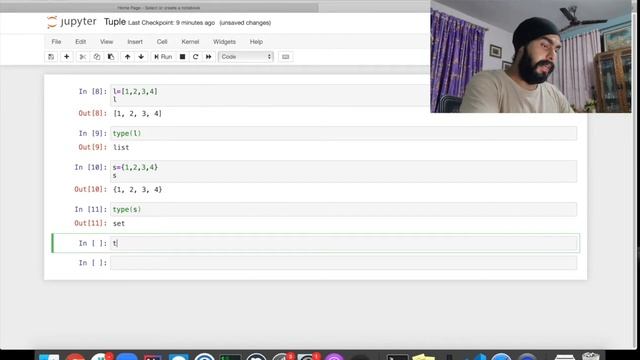This screenshot has width=640, height=360.
Task: Click inside the active cell containing t
Action: point(343,243)
